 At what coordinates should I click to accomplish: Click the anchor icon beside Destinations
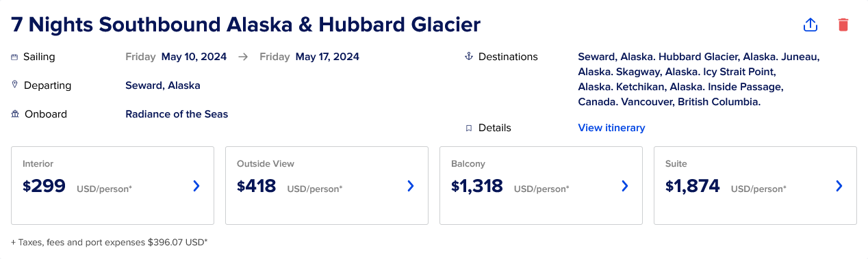(x=469, y=57)
